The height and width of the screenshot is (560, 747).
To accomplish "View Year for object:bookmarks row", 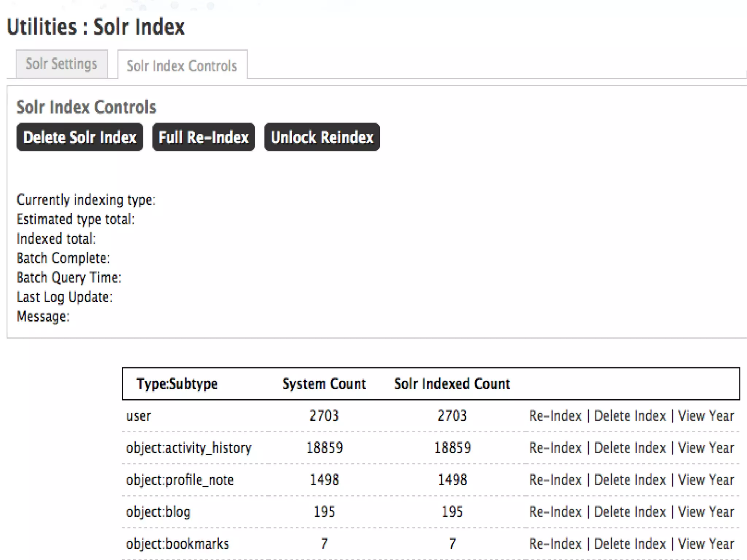I will [x=705, y=544].
